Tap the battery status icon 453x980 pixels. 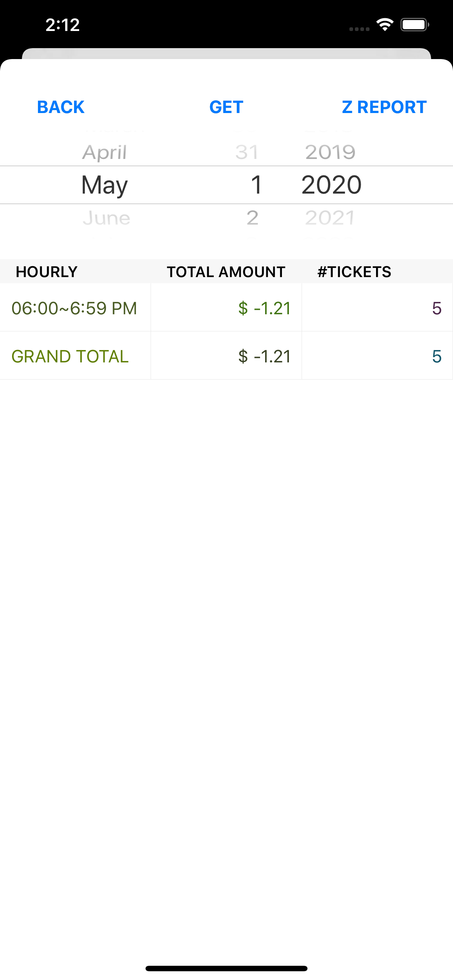point(415,25)
